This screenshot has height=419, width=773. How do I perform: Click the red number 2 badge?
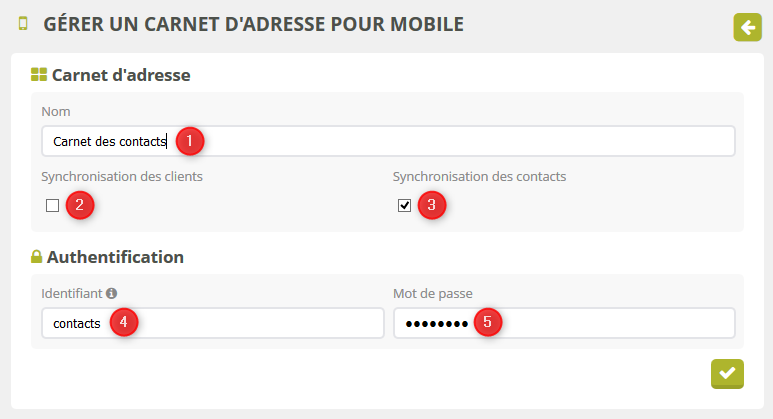(80, 206)
